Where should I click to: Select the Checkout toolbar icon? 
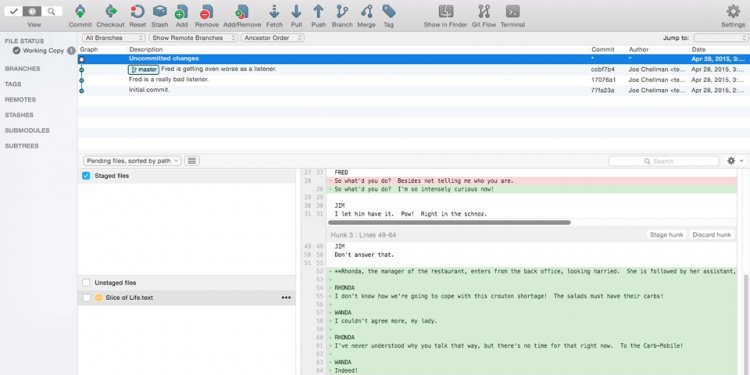click(x=110, y=11)
